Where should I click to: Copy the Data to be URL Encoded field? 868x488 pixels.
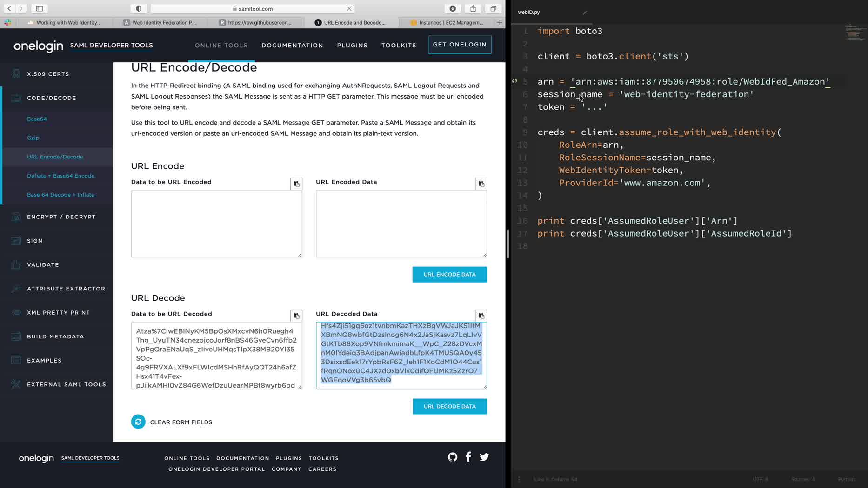click(296, 184)
